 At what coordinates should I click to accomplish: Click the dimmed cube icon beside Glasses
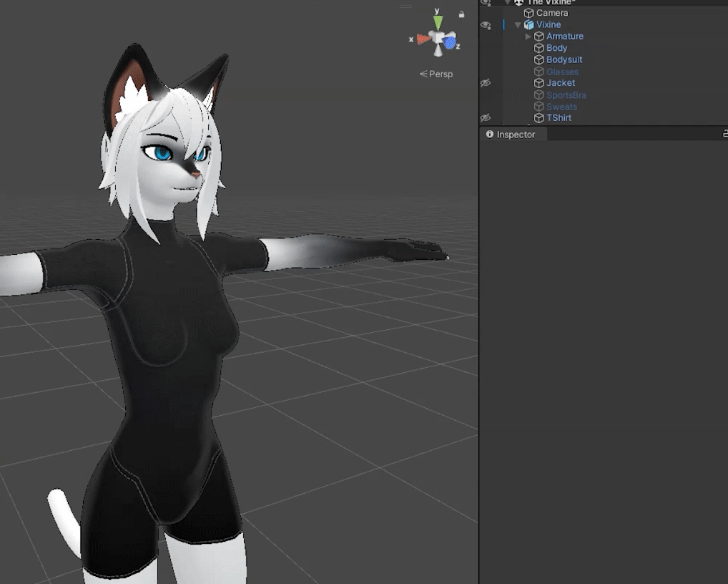pos(538,72)
